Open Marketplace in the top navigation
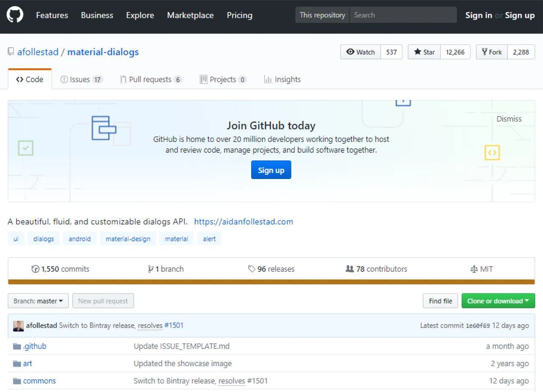Screen dimensions: 543x392 click(190, 15)
